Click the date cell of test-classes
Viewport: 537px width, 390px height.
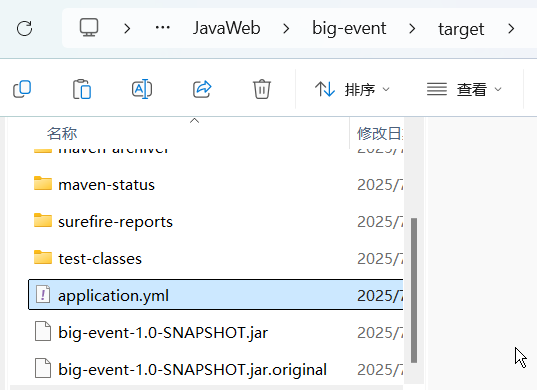pyautogui.click(x=380, y=259)
